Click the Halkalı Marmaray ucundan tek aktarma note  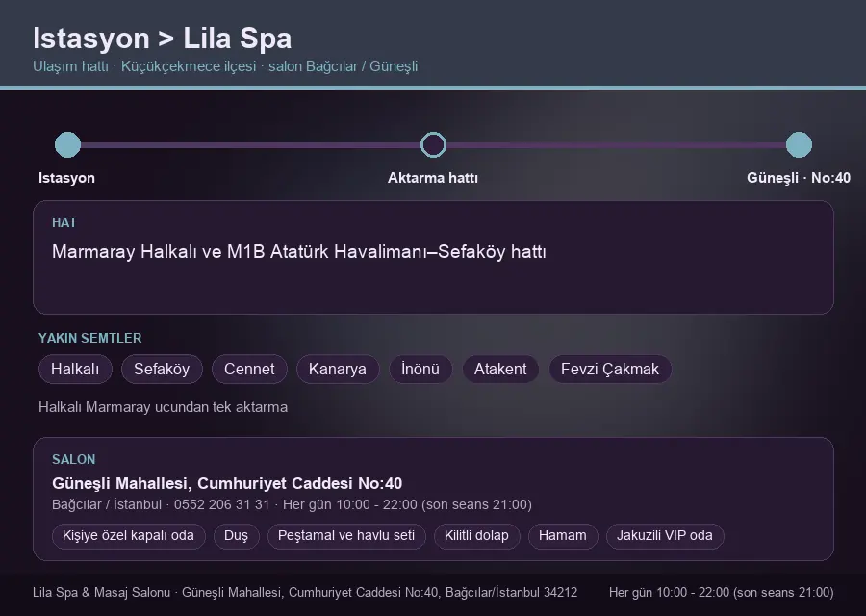pos(163,407)
